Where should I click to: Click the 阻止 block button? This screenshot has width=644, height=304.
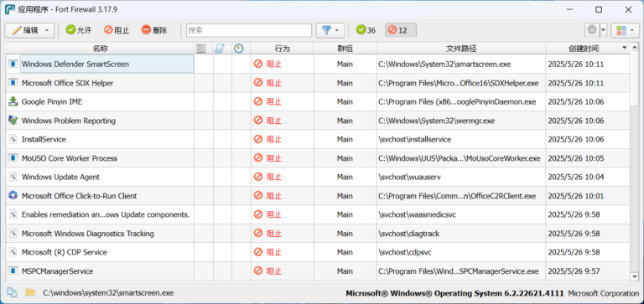(x=117, y=30)
